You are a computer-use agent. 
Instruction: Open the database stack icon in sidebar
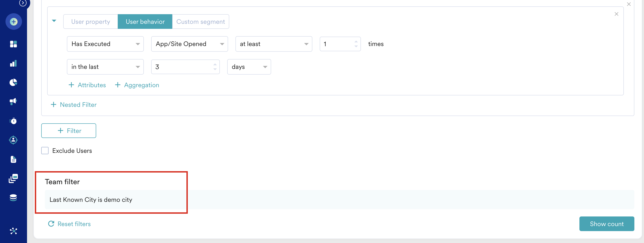tap(14, 197)
